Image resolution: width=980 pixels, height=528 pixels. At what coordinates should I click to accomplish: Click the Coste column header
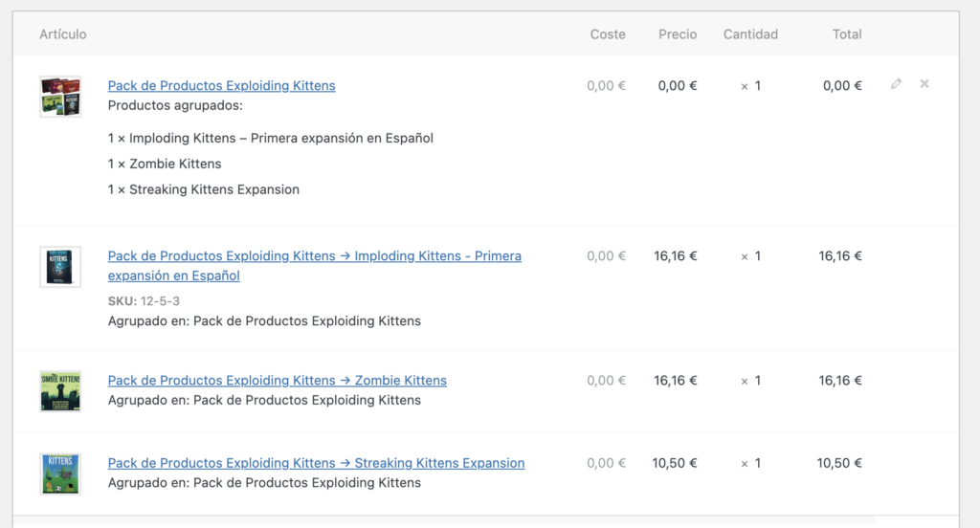[608, 34]
